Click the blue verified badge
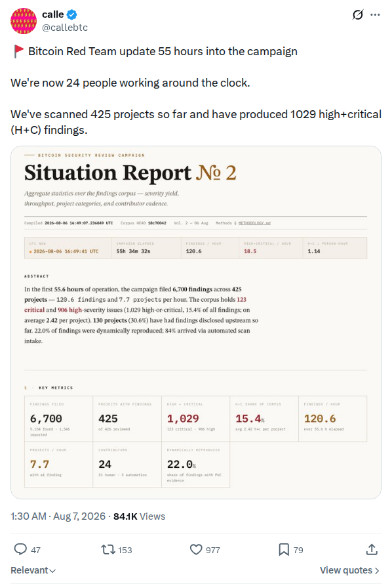The image size is (392, 584). [72, 15]
